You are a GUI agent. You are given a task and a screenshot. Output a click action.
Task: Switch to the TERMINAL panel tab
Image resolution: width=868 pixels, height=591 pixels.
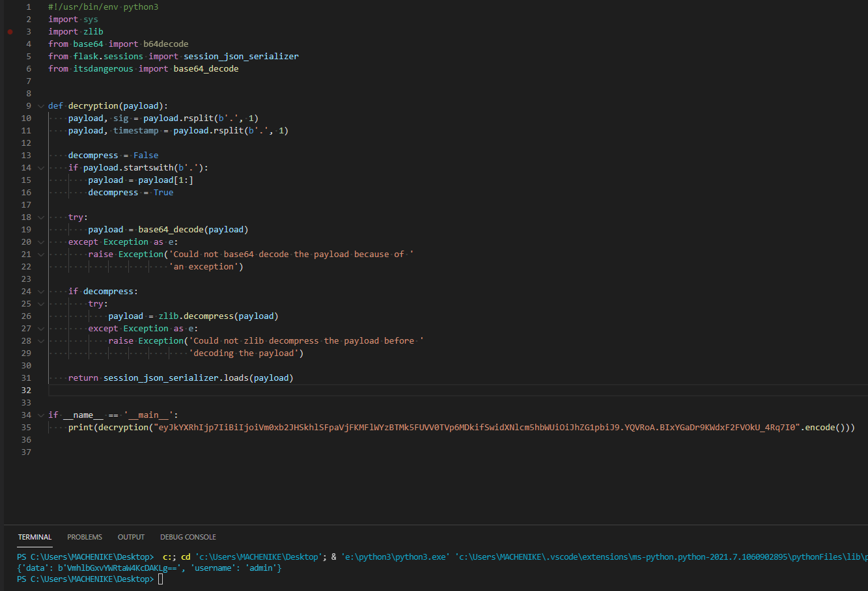click(x=35, y=537)
